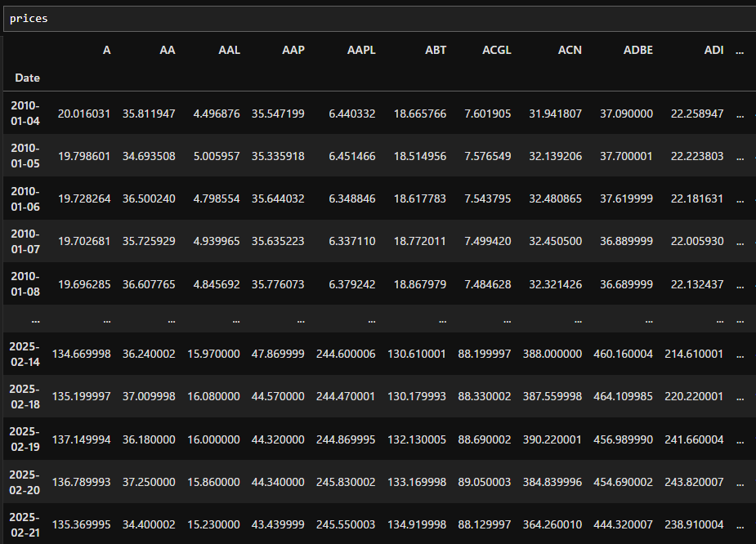Click the 2025-02-14 row label

(x=25, y=354)
